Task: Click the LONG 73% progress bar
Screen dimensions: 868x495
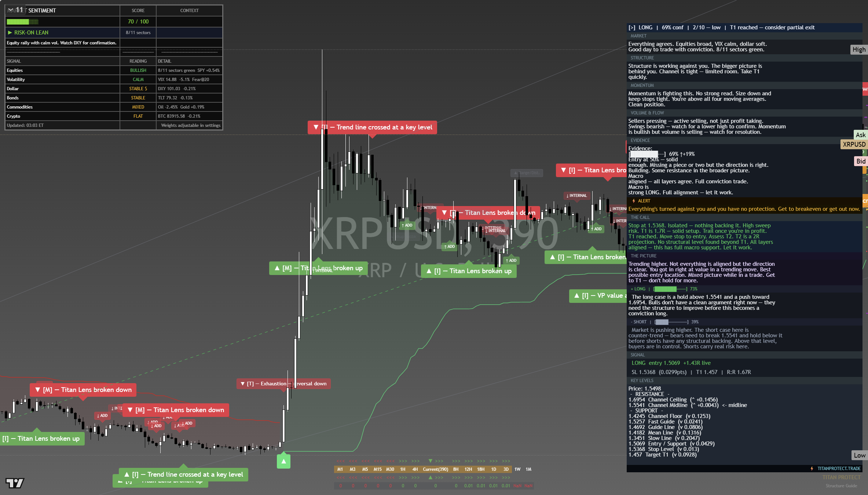Action: 670,289
